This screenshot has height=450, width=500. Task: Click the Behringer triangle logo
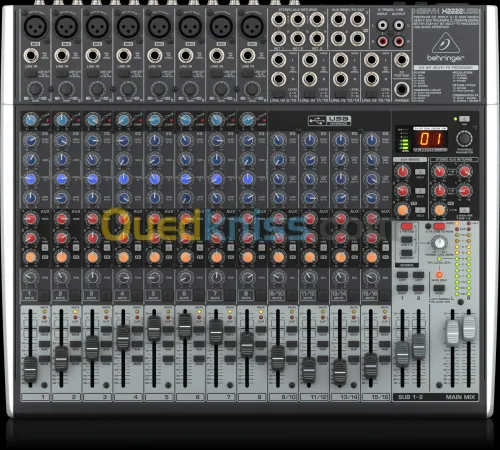(445, 44)
